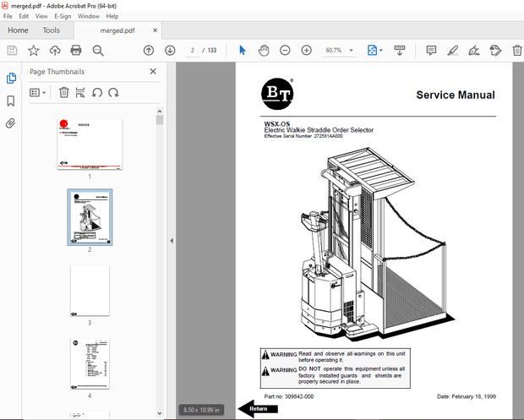524x420 pixels.
Task: Select page 2 thumbnail
Action: [90, 217]
